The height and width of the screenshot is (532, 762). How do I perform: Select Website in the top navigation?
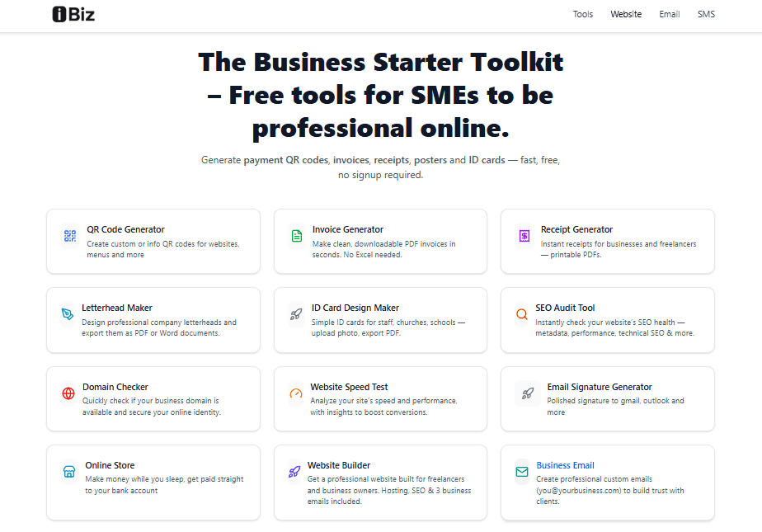[x=626, y=14]
